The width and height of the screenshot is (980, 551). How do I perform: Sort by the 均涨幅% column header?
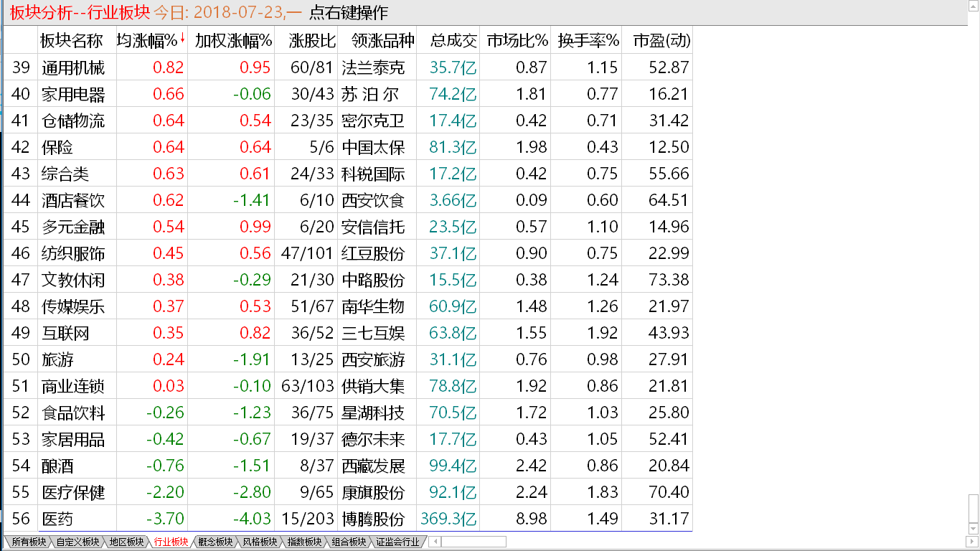[151, 41]
